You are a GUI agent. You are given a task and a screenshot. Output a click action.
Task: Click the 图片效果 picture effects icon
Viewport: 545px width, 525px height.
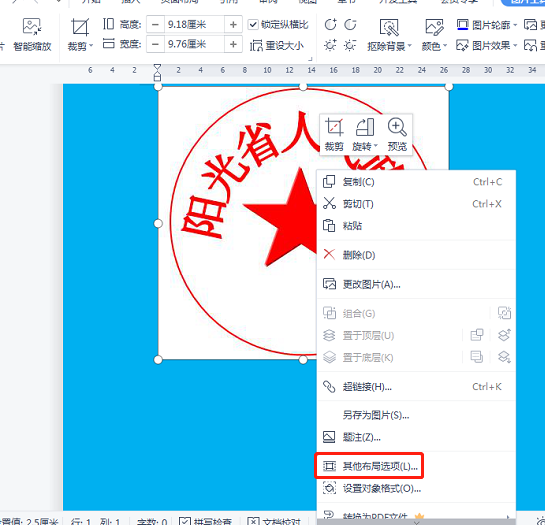[x=463, y=45]
